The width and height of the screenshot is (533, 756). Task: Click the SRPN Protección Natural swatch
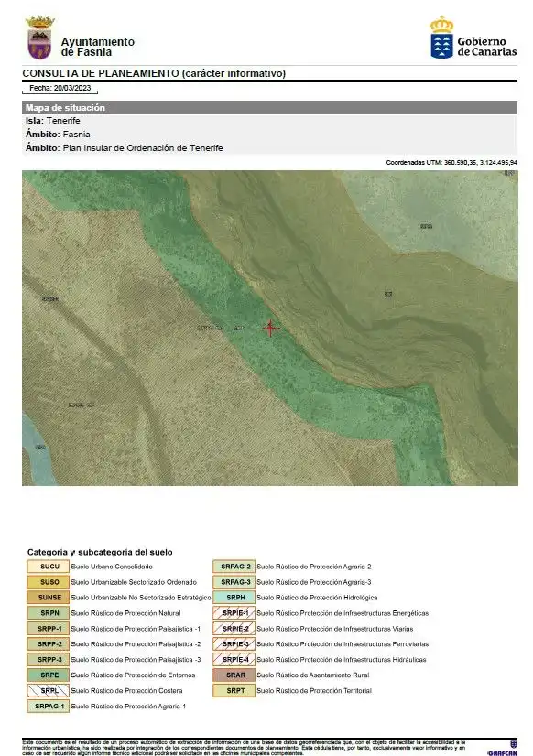[x=49, y=613]
